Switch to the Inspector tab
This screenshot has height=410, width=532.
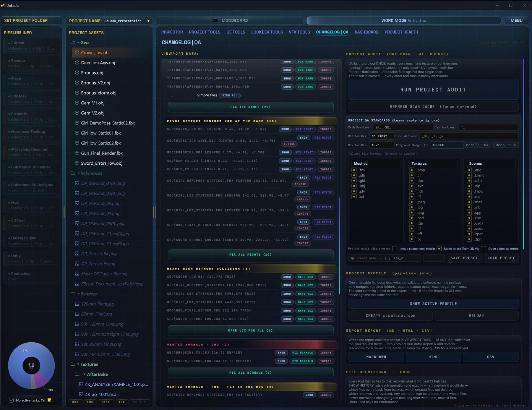click(x=172, y=32)
